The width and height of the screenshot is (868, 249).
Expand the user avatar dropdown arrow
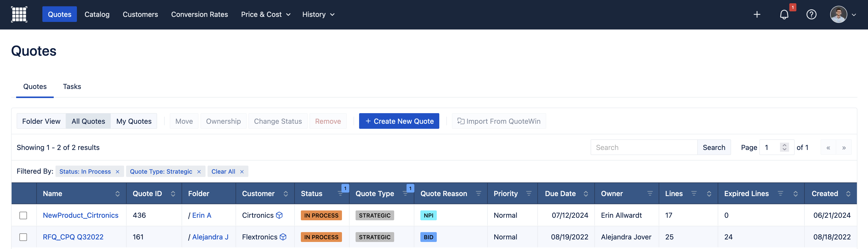click(854, 15)
